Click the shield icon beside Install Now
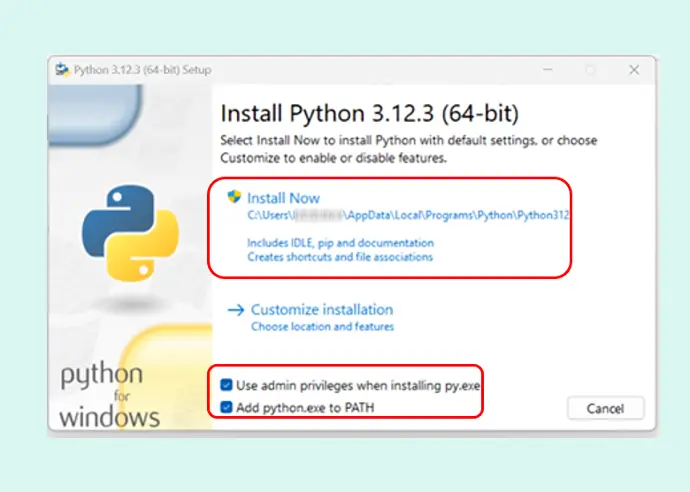The width and height of the screenshot is (690, 492). (x=234, y=197)
